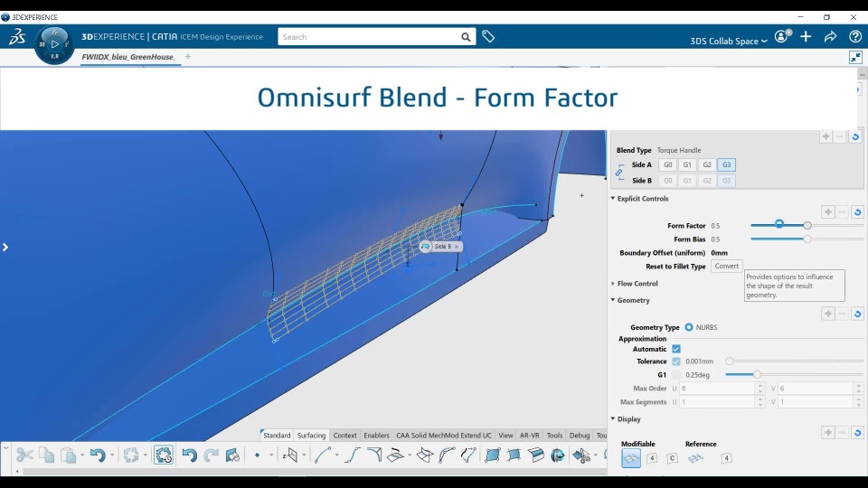Click the search magnifier icon
868x488 pixels.
466,37
